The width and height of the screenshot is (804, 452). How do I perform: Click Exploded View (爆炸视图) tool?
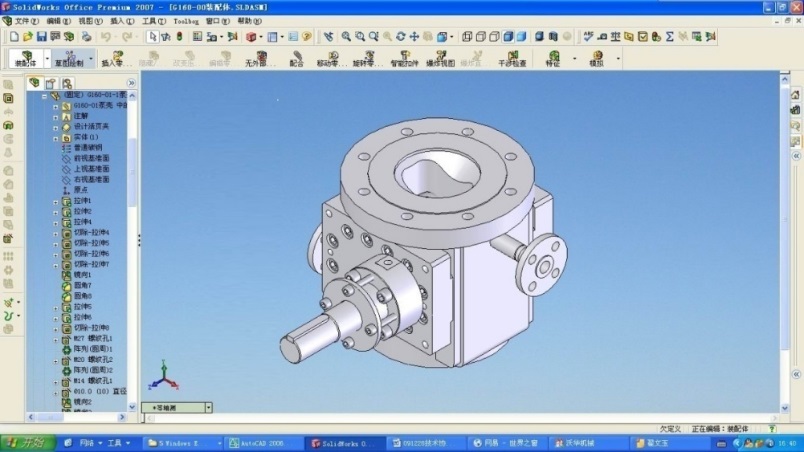click(441, 58)
